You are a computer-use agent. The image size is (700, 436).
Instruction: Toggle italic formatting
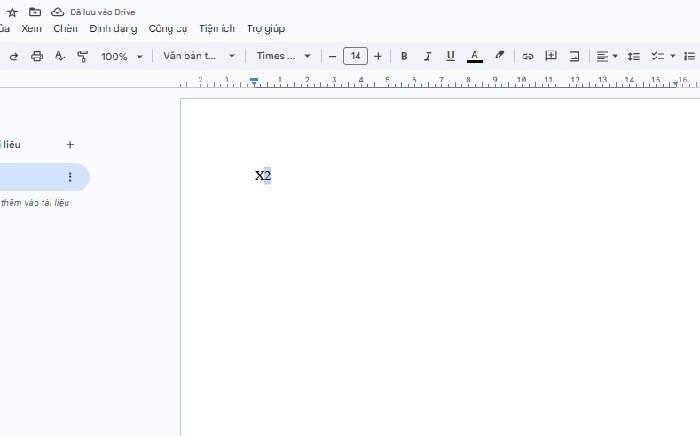427,56
